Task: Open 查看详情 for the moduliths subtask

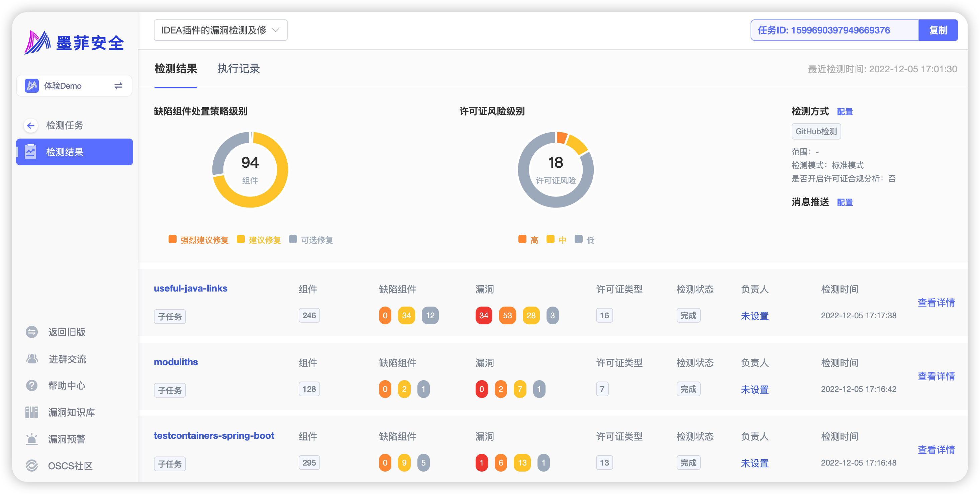Action: (x=936, y=376)
